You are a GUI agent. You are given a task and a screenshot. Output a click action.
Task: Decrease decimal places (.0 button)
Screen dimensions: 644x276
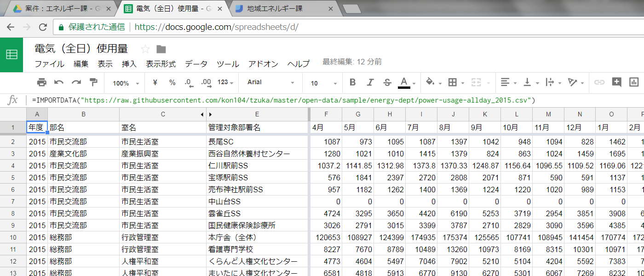[x=189, y=83]
